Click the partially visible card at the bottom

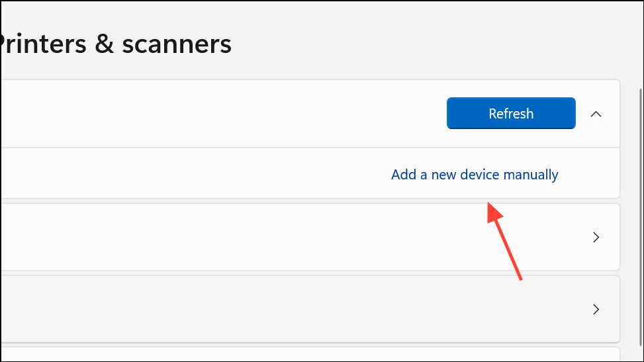(310, 354)
